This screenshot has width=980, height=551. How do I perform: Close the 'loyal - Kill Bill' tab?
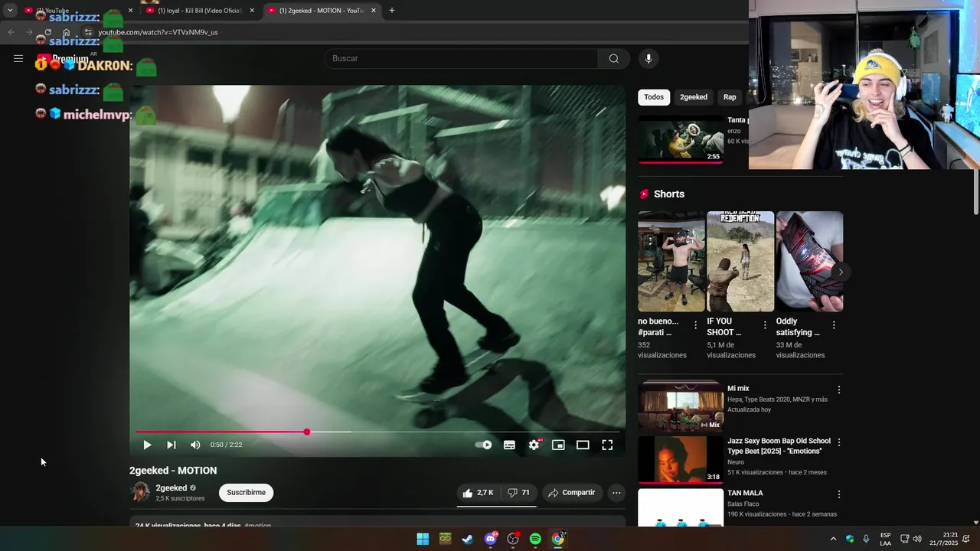coord(252,11)
